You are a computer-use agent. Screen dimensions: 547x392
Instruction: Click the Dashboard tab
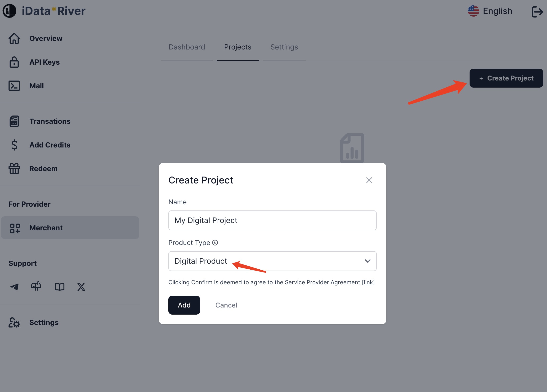click(187, 47)
